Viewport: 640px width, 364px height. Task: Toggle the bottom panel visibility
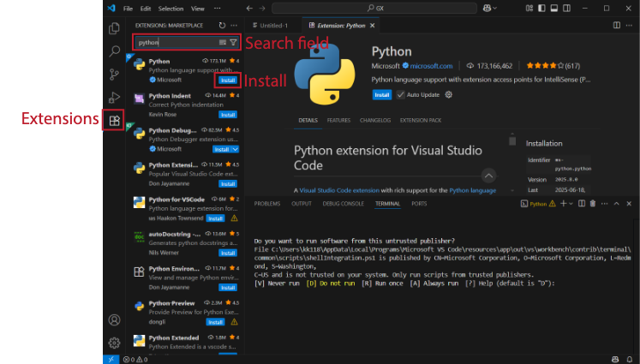coord(554,9)
